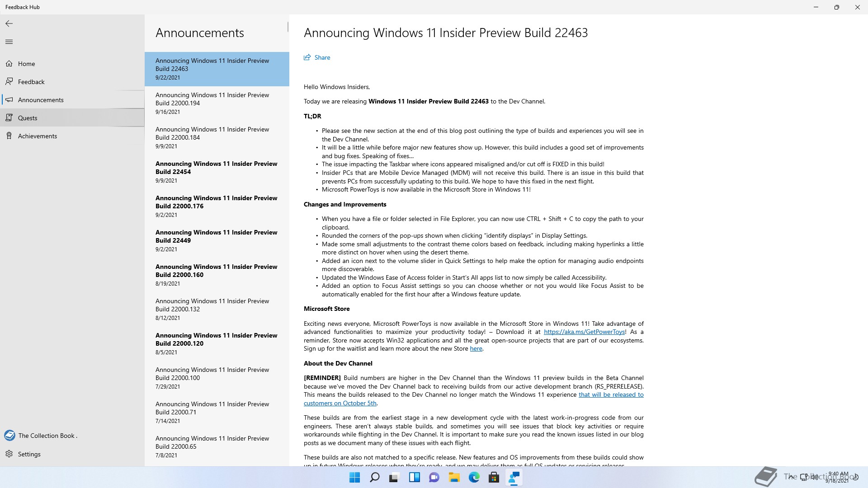
Task: Open the Feedback section label
Action: click(31, 82)
